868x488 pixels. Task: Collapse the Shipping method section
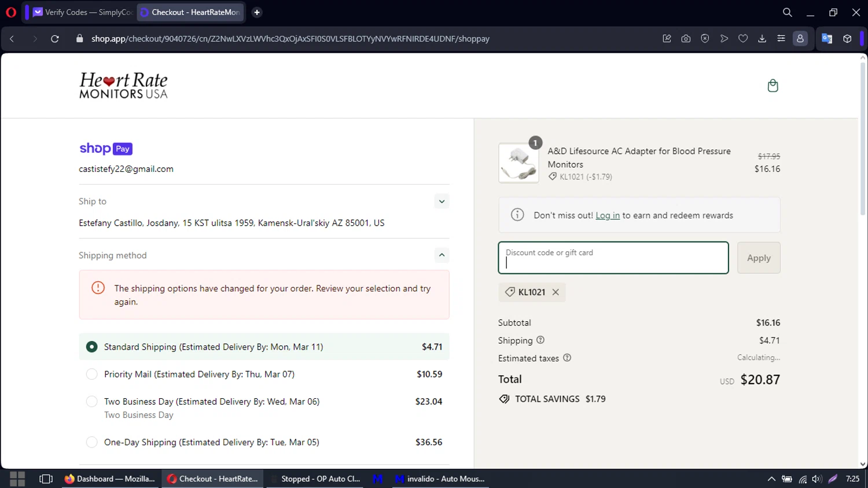[x=442, y=255]
